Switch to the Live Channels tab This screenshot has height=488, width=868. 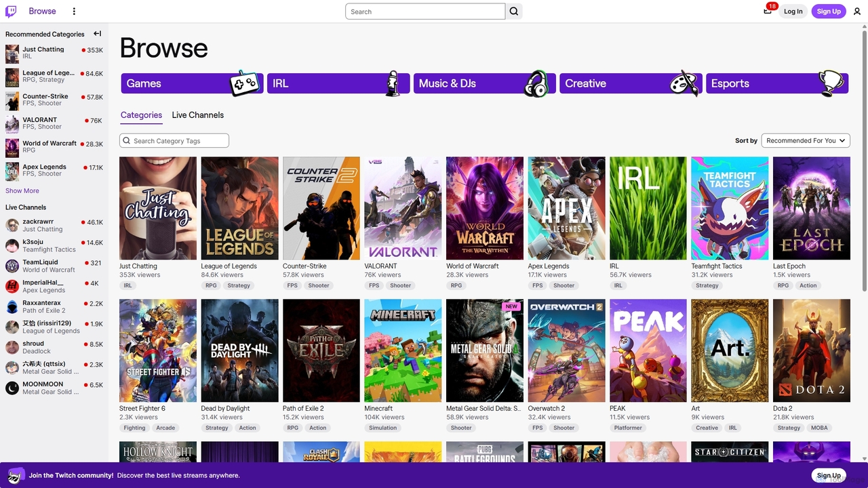tap(197, 115)
